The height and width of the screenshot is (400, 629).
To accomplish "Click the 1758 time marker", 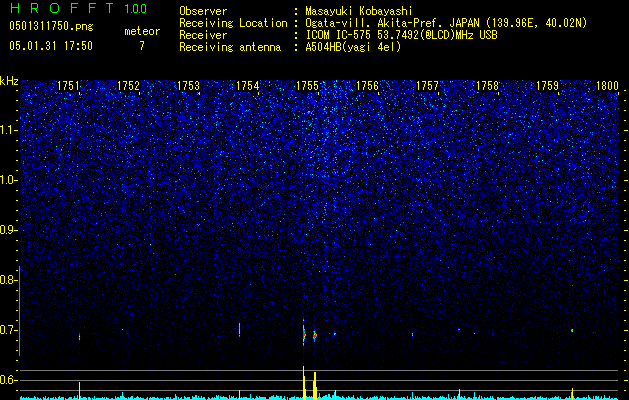I will 487,85.
